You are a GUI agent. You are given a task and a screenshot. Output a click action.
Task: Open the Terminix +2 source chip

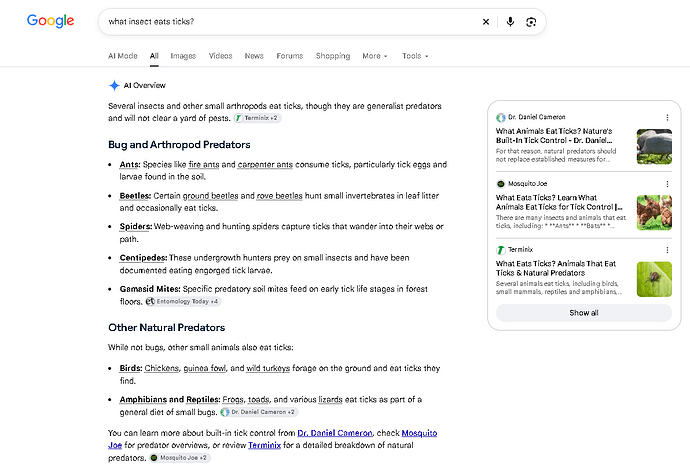tap(257, 118)
